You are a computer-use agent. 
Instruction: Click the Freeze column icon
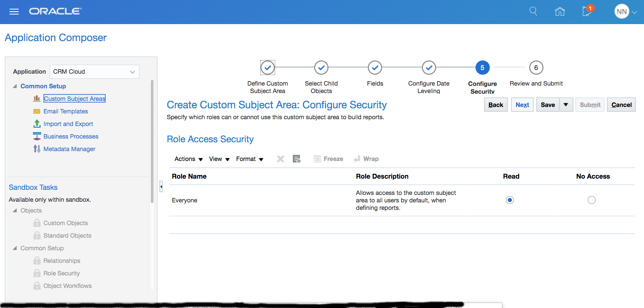[x=317, y=159]
